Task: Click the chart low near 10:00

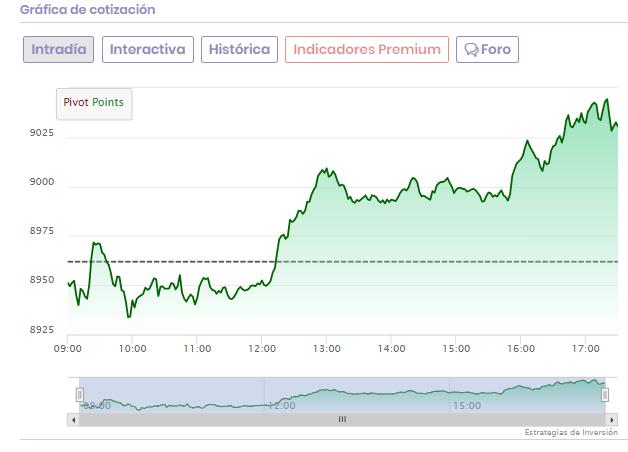Action: click(x=129, y=316)
